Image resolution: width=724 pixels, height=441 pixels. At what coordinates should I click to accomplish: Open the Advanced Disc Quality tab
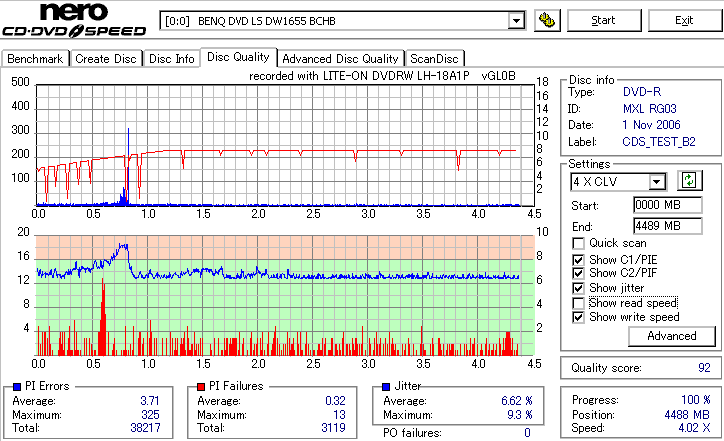click(x=340, y=59)
